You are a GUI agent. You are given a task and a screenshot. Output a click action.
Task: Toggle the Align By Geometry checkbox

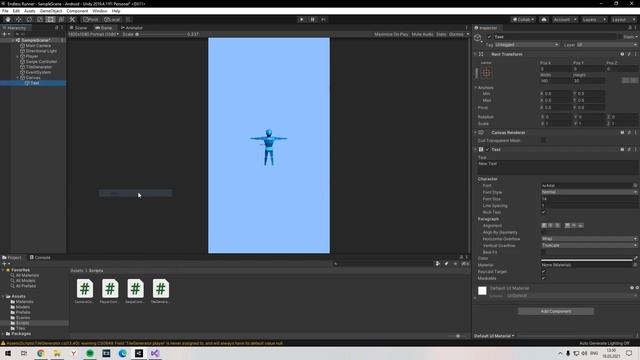[543, 232]
